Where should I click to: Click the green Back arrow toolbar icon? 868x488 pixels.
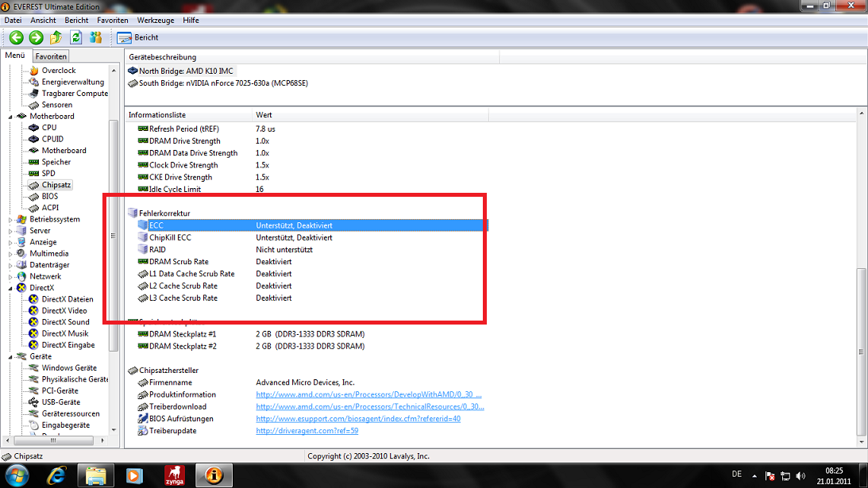point(16,37)
